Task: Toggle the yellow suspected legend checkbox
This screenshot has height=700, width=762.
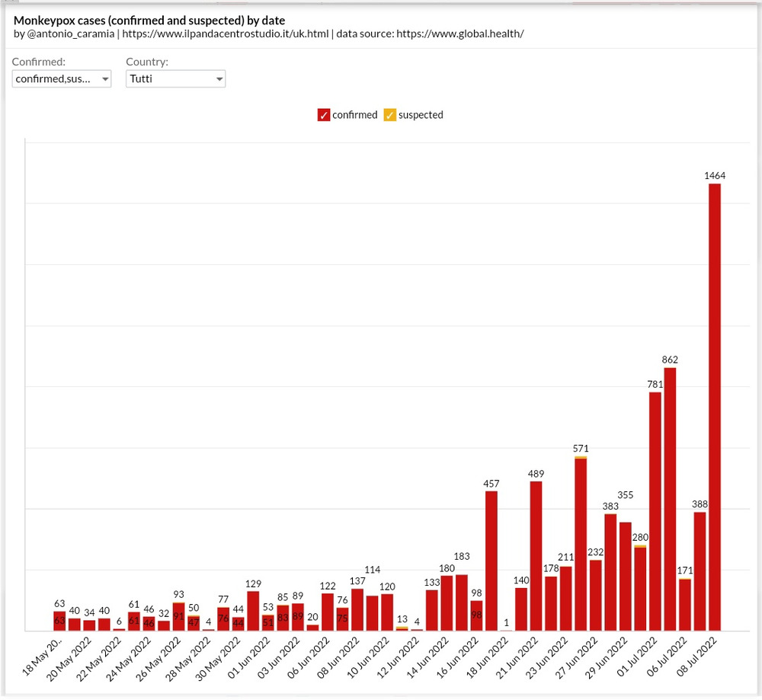Action: pyautogui.click(x=389, y=115)
